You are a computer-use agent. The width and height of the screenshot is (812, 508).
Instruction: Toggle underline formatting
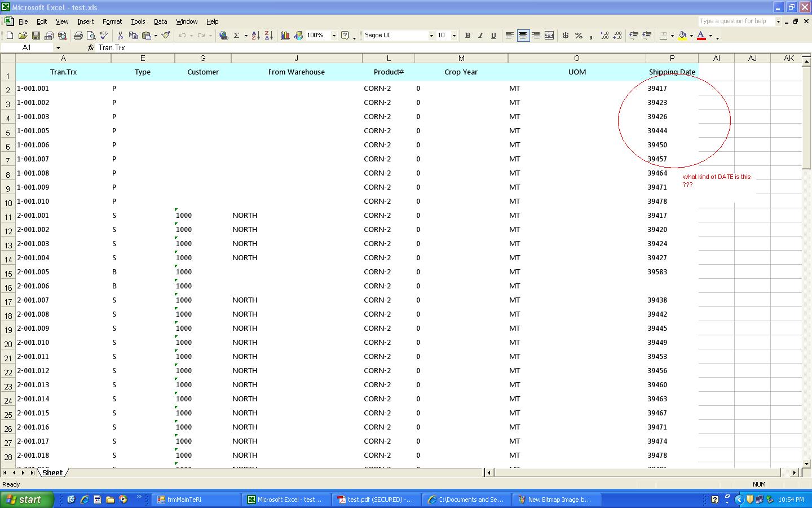(x=493, y=36)
